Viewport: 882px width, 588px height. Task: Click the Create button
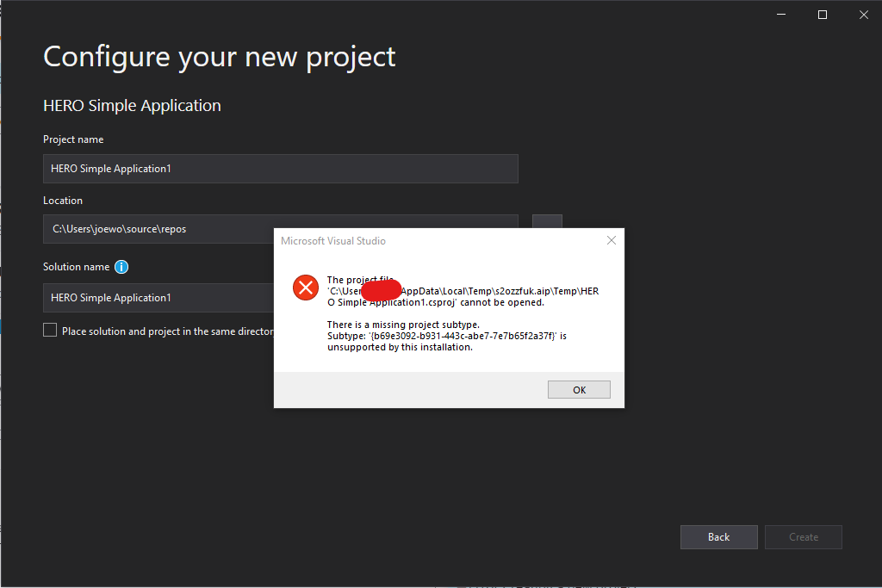tap(804, 537)
